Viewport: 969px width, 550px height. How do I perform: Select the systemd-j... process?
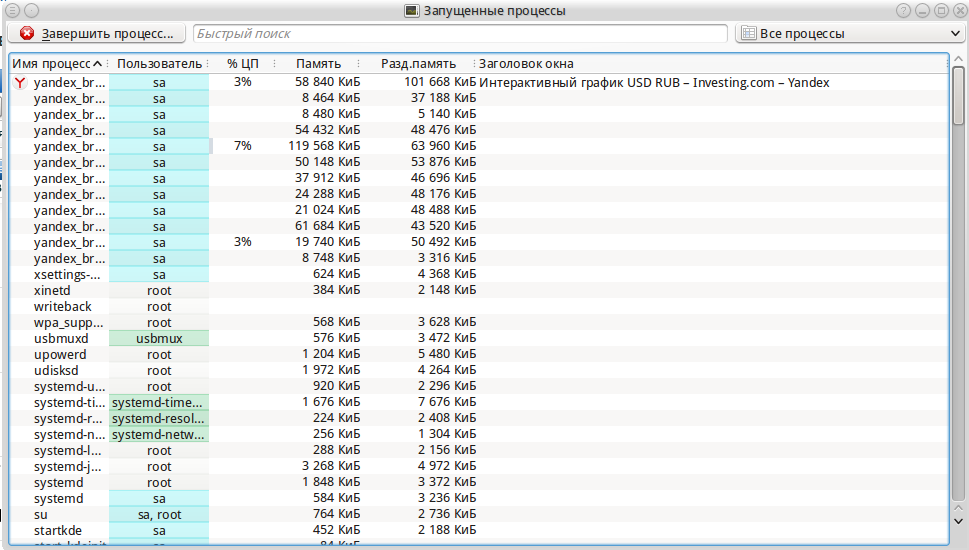pyautogui.click(x=479, y=467)
